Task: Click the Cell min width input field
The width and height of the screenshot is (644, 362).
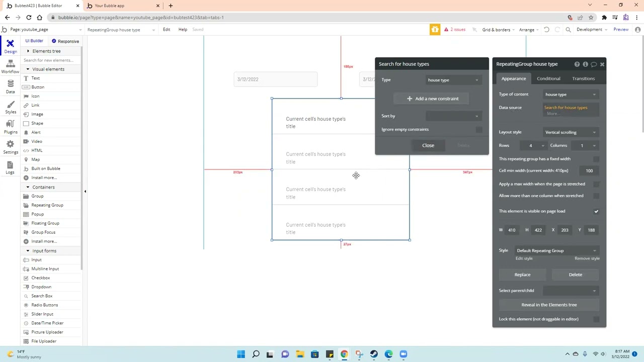Action: pos(589,171)
